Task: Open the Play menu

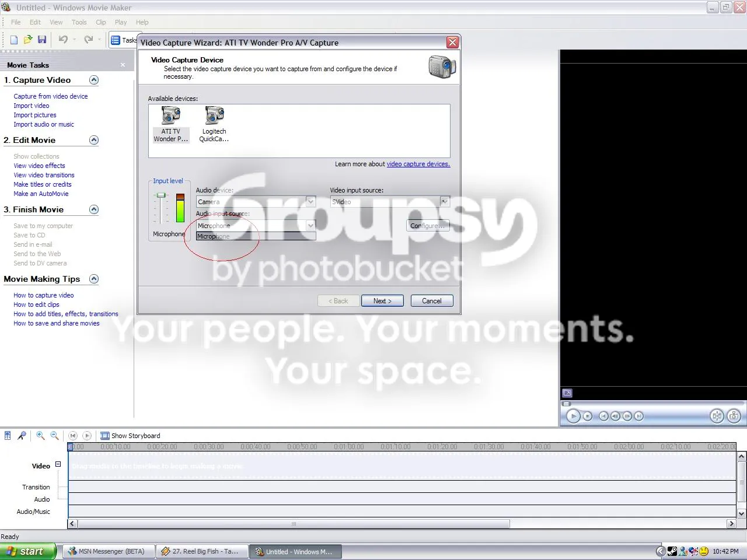Action: pos(121,22)
